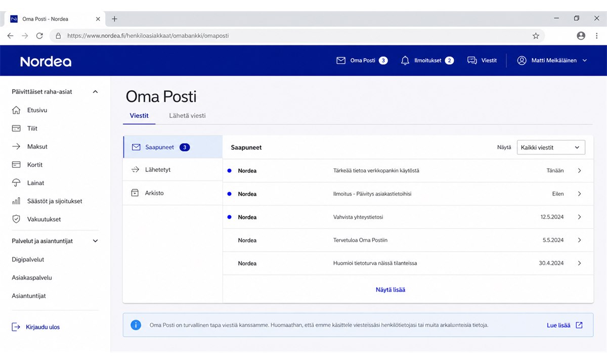The image size is (607, 364).
Task: Click the Eilen date label
Action: [x=558, y=194]
